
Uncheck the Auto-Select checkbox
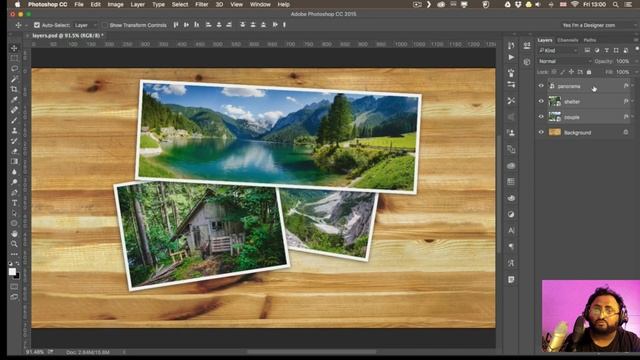(x=37, y=25)
